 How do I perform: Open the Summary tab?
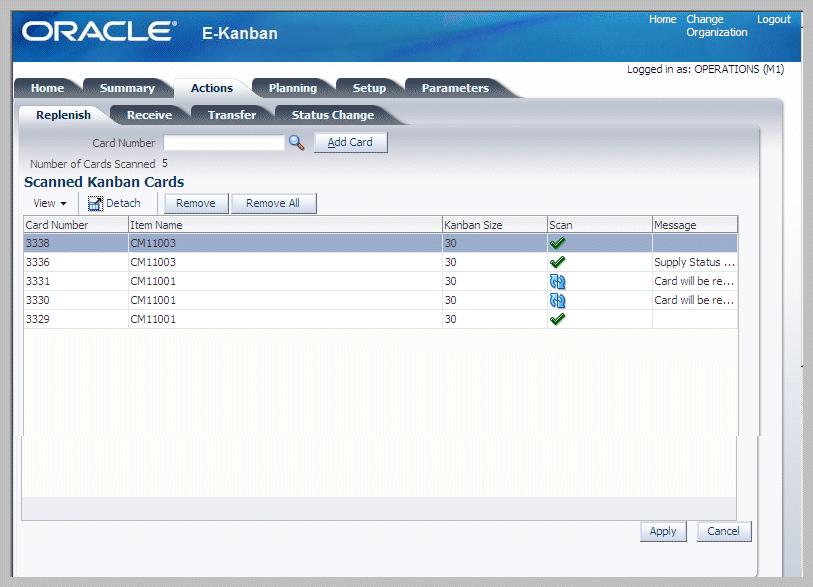(127, 88)
